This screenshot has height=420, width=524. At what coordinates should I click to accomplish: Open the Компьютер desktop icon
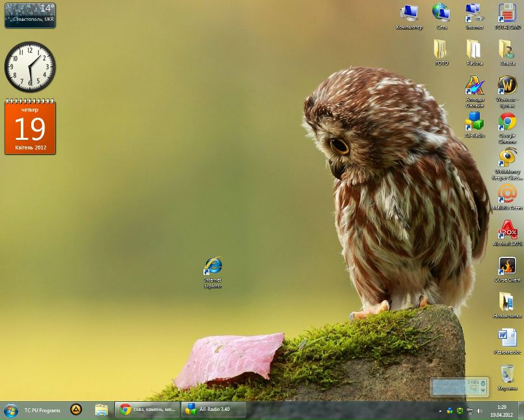[409, 14]
